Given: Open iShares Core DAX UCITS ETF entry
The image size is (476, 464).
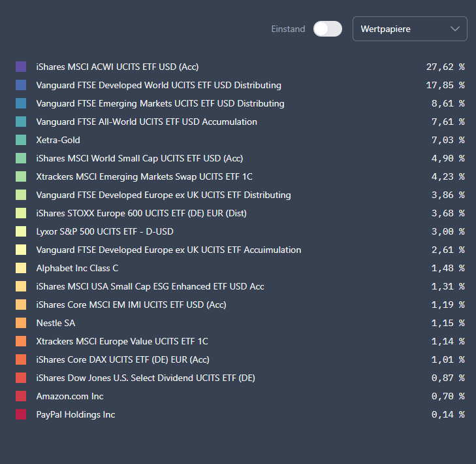Looking at the screenshot, I should coord(123,359).
